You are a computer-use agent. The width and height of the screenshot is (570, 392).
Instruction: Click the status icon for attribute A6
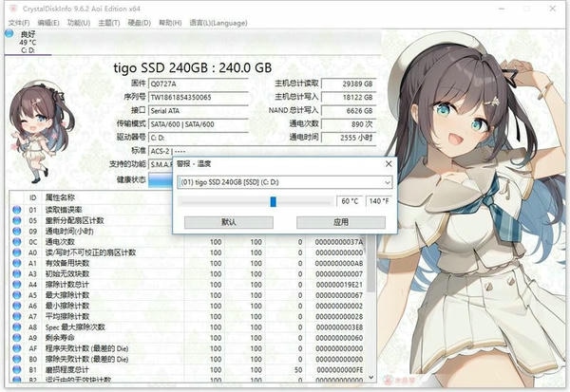click(17, 306)
